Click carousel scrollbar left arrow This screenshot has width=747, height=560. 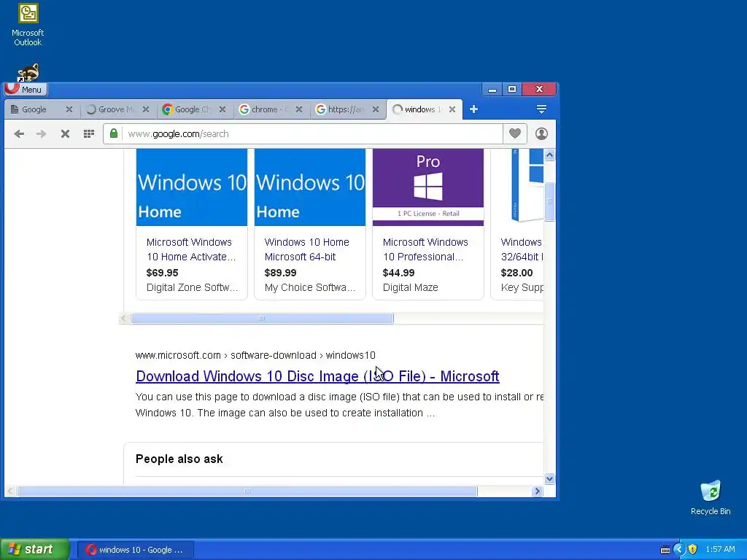pyautogui.click(x=124, y=318)
